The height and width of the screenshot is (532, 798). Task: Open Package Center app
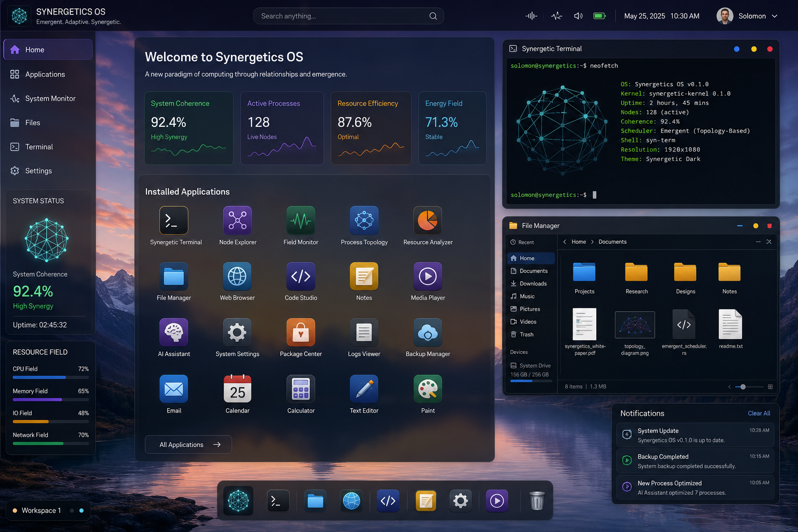[x=301, y=332]
